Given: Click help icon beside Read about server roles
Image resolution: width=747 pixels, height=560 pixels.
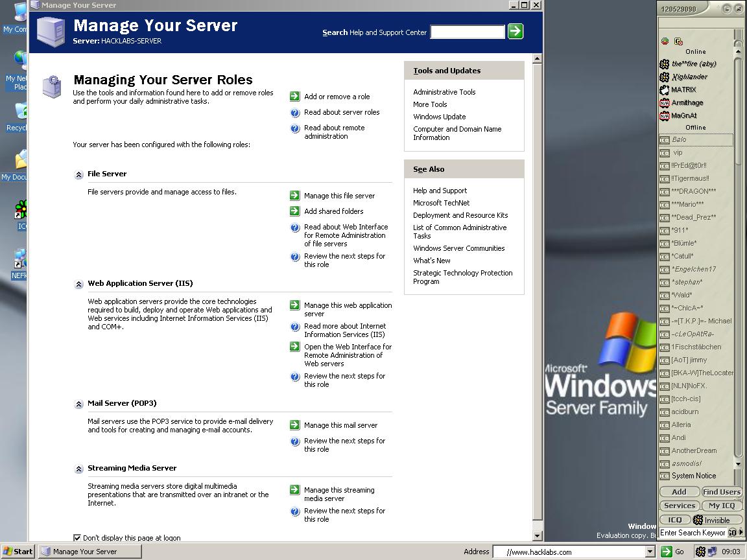Looking at the screenshot, I should point(295,113).
